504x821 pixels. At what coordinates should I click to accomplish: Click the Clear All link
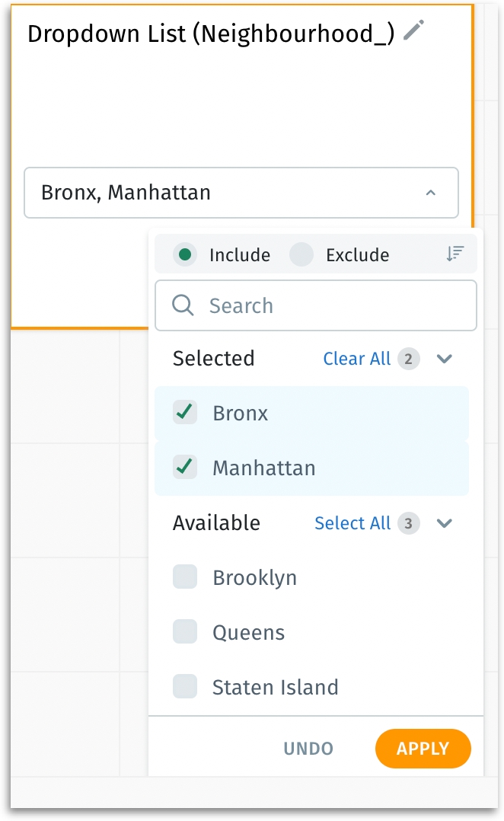pyautogui.click(x=357, y=359)
